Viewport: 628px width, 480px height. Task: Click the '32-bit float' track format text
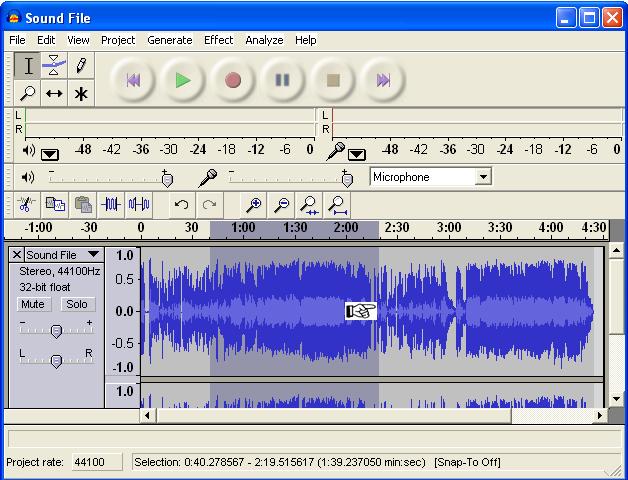coord(44,287)
